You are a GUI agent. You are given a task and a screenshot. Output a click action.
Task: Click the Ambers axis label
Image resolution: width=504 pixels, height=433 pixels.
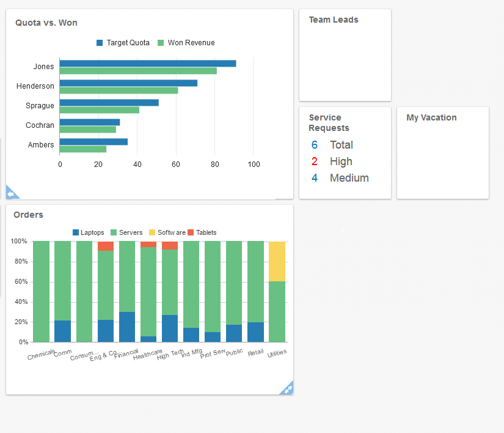(x=41, y=145)
